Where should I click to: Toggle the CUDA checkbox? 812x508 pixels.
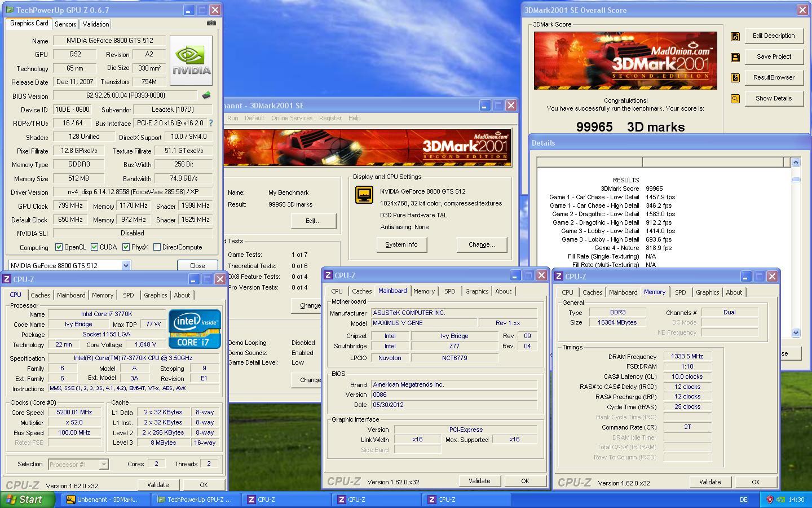point(94,247)
